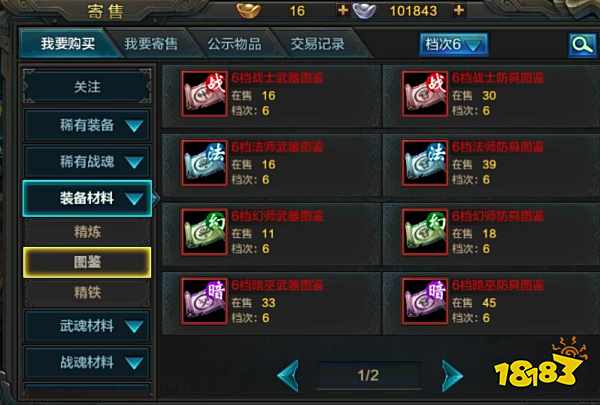Click the plus icon next to silver 101843
This screenshot has width=600, height=405.
click(x=458, y=10)
